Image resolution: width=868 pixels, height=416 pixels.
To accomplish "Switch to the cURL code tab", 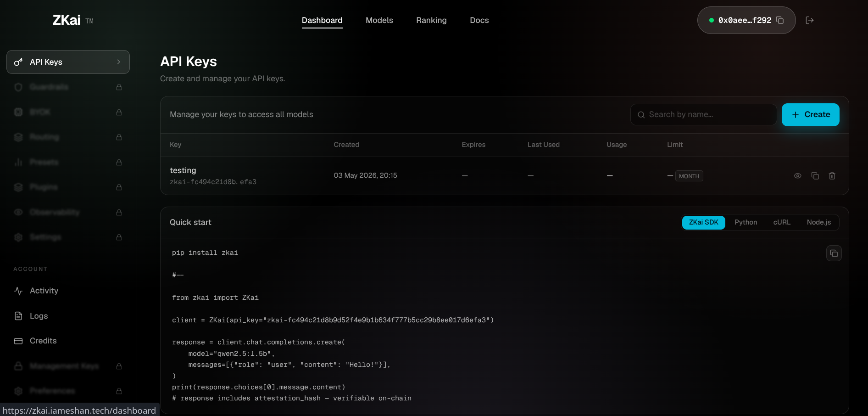I will (782, 222).
